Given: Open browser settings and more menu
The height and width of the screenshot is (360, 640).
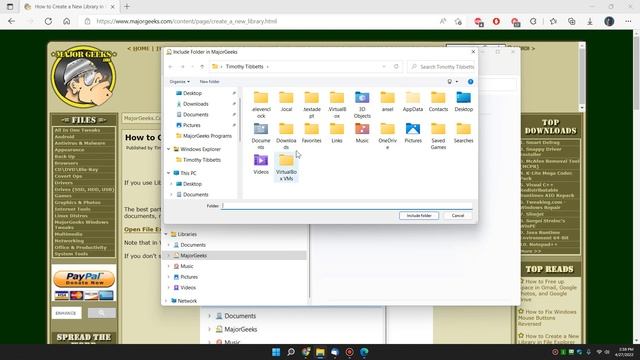Looking at the screenshot, I should click(628, 21).
